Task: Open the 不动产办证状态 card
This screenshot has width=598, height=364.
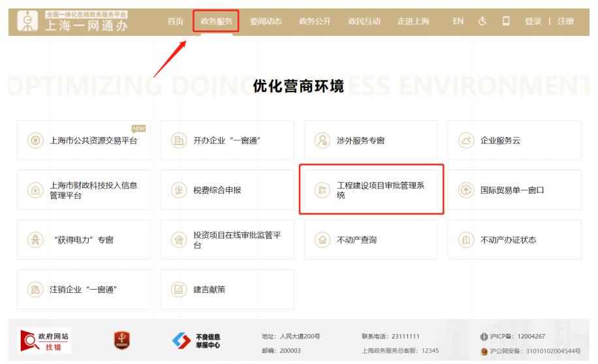Action: (514, 239)
